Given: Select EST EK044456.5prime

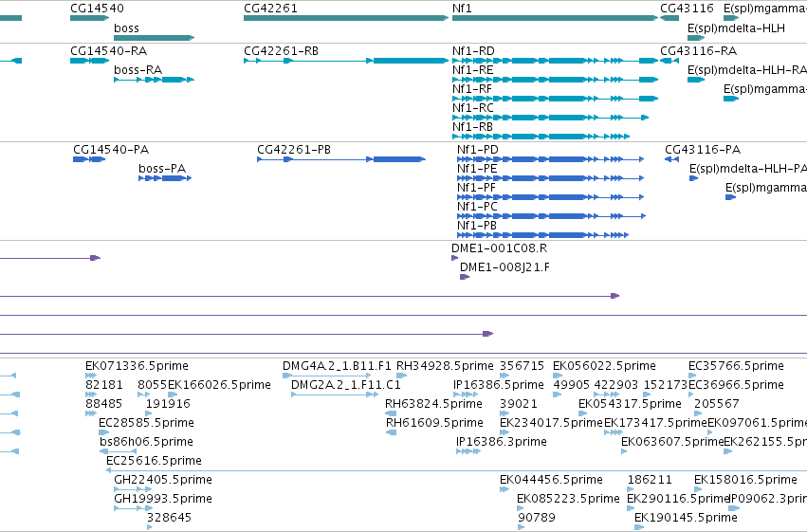Looking at the screenshot, I should click(x=551, y=481).
